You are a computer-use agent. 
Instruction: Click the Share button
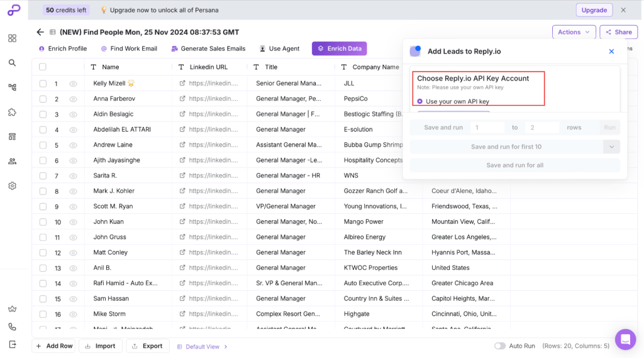619,32
